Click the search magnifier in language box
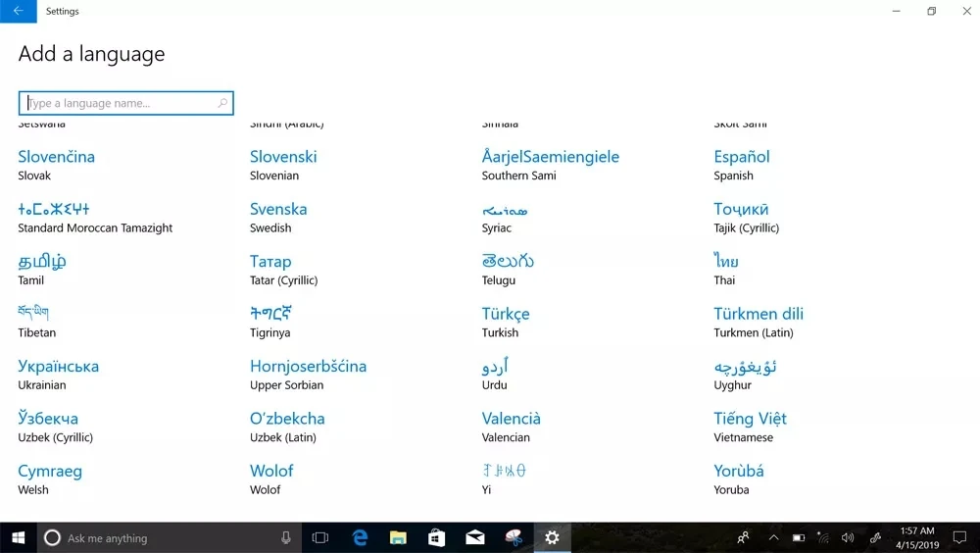This screenshot has width=980, height=553. 222,103
